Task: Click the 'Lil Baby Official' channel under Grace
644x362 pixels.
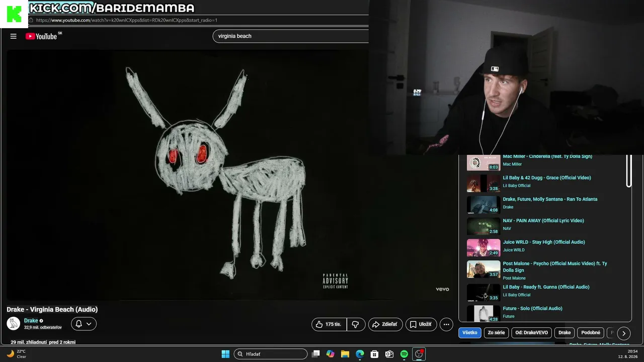Action: pyautogui.click(x=517, y=186)
